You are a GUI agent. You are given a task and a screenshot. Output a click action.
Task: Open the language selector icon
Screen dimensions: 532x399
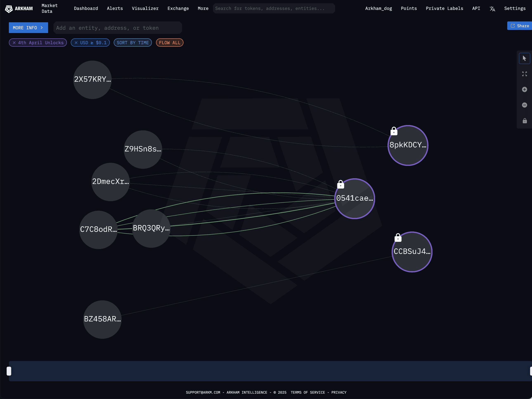492,8
